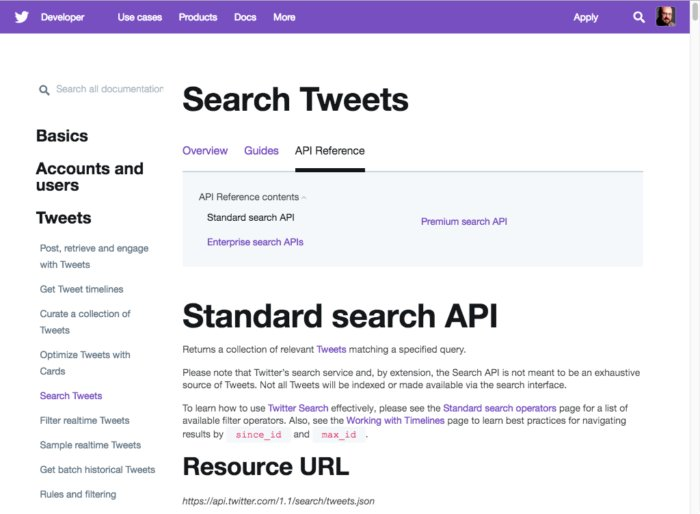Switch to the Guides tab

[x=261, y=151]
